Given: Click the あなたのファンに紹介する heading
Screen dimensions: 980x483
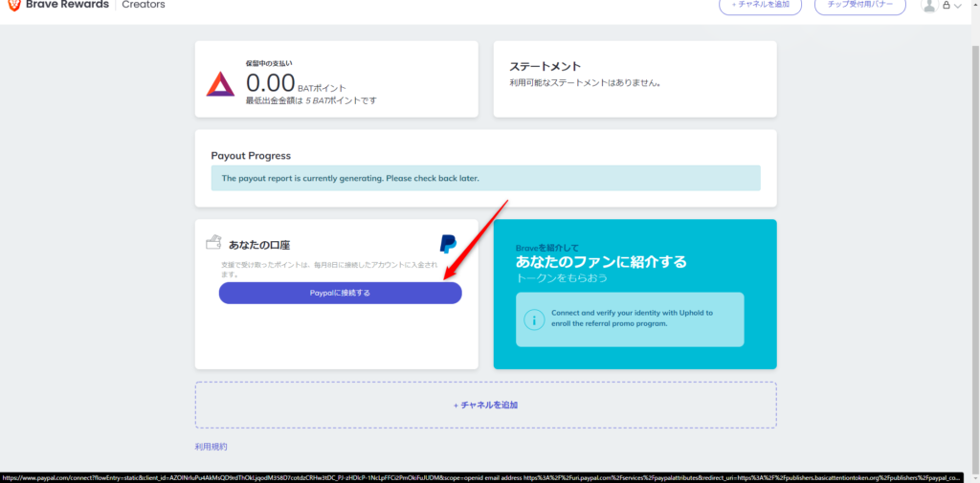Looking at the screenshot, I should pyautogui.click(x=601, y=261).
